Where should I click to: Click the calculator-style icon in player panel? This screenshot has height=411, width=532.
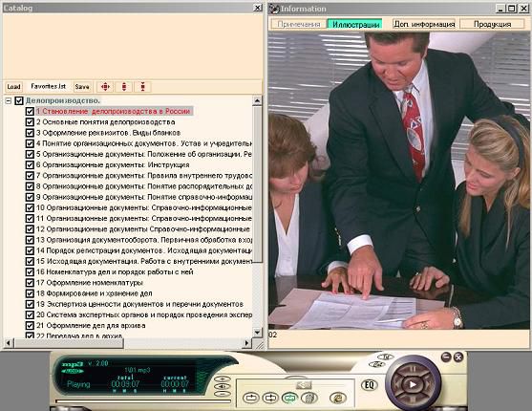(309, 398)
